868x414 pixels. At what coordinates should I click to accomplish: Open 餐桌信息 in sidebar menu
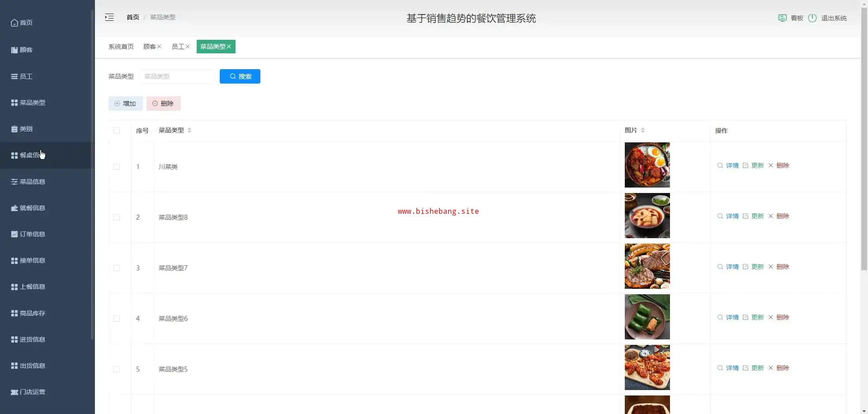pyautogui.click(x=47, y=155)
